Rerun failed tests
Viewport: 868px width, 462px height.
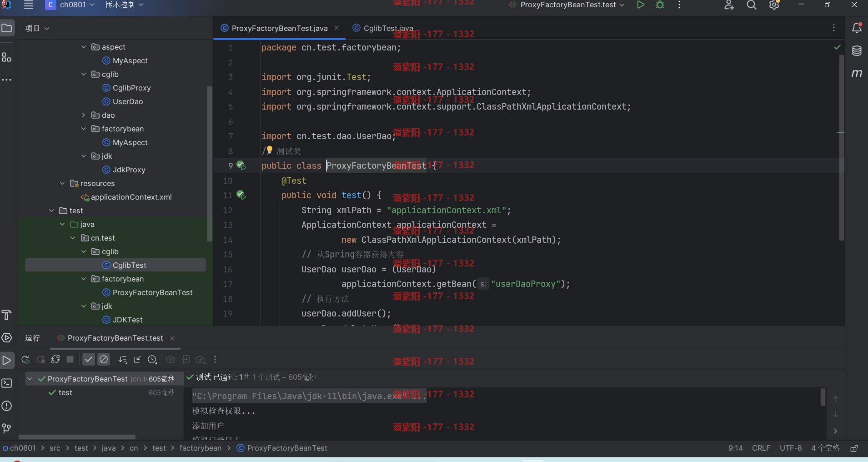(41, 360)
